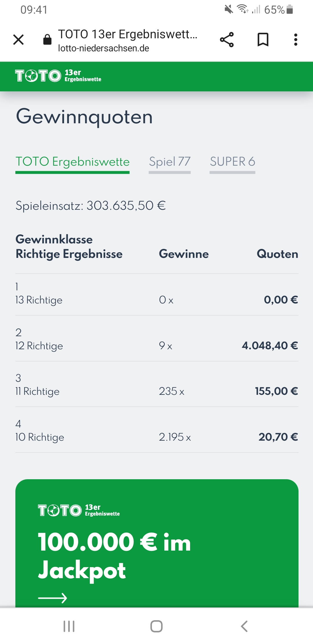This screenshot has width=313, height=644.
Task: Open Android recent apps button
Action: pos(69,626)
